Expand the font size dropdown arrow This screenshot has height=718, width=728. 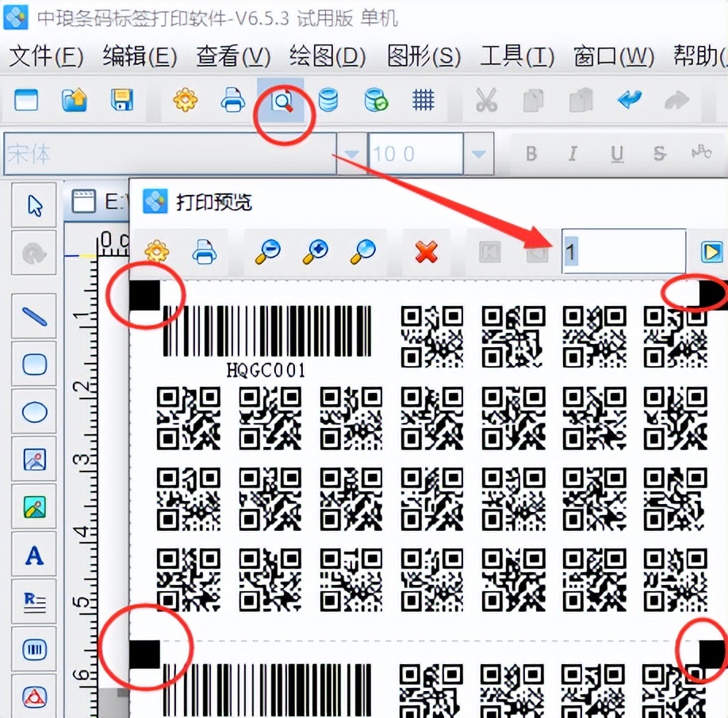(479, 154)
